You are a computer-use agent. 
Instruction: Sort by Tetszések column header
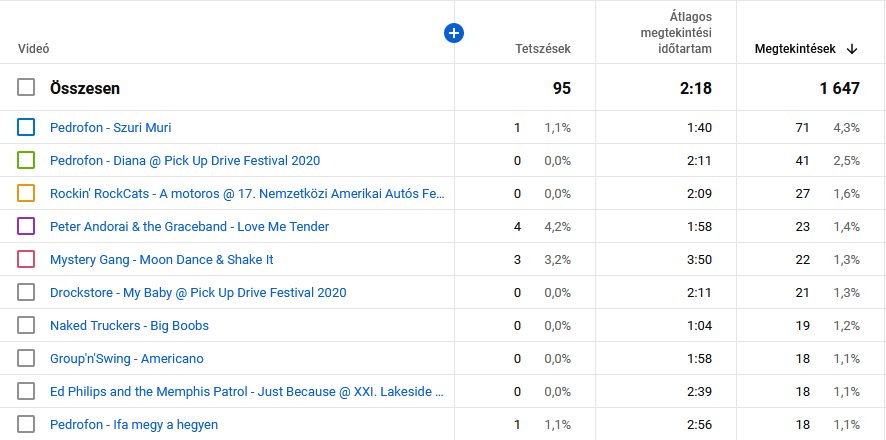click(542, 48)
